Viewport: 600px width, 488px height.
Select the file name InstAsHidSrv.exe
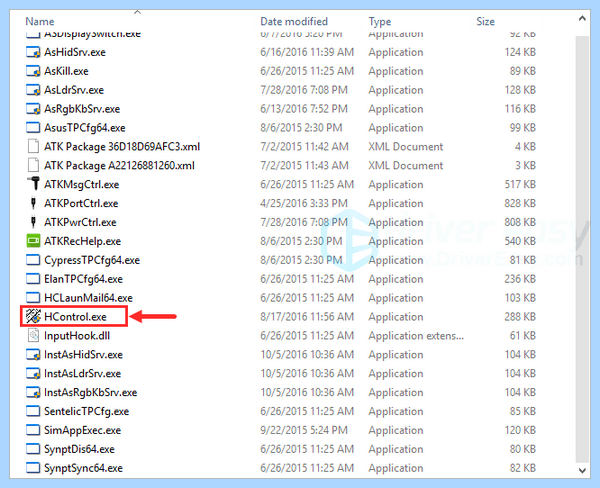tap(83, 354)
